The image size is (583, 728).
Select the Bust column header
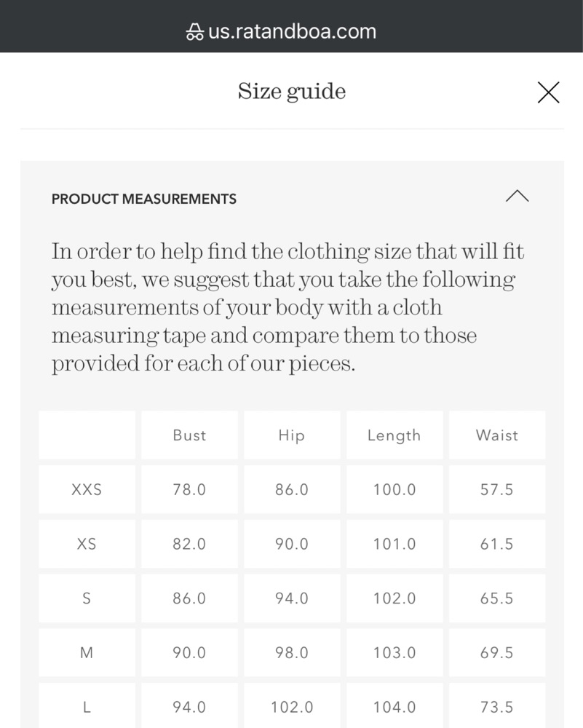pyautogui.click(x=189, y=435)
